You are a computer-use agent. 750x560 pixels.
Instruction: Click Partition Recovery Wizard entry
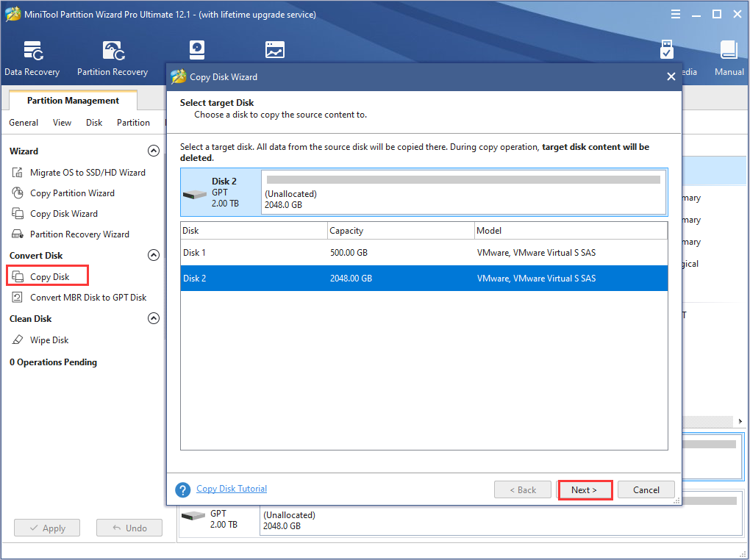click(79, 234)
